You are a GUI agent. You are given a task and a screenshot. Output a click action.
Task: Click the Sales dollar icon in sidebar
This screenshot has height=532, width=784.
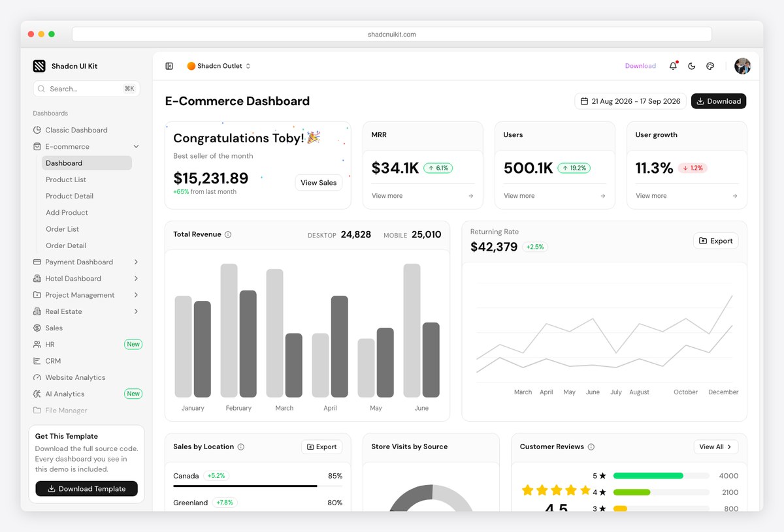coord(37,328)
